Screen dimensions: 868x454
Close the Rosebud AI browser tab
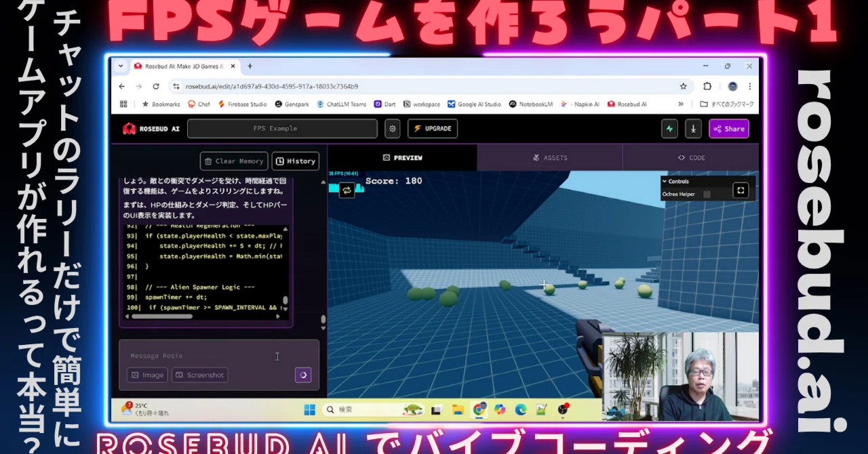point(233,66)
